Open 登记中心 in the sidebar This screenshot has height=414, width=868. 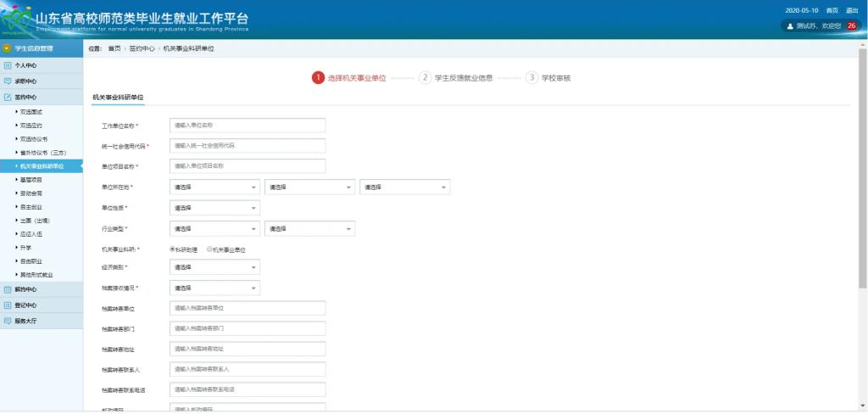click(x=42, y=305)
